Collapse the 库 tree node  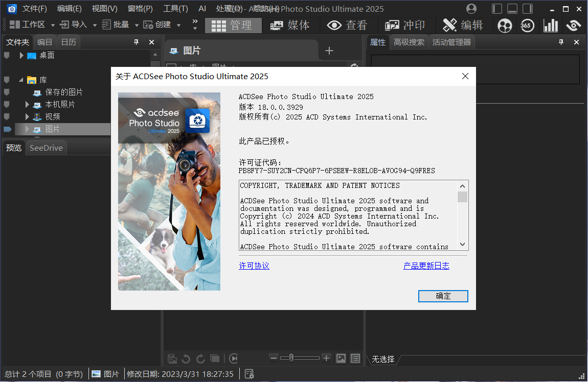click(21, 80)
